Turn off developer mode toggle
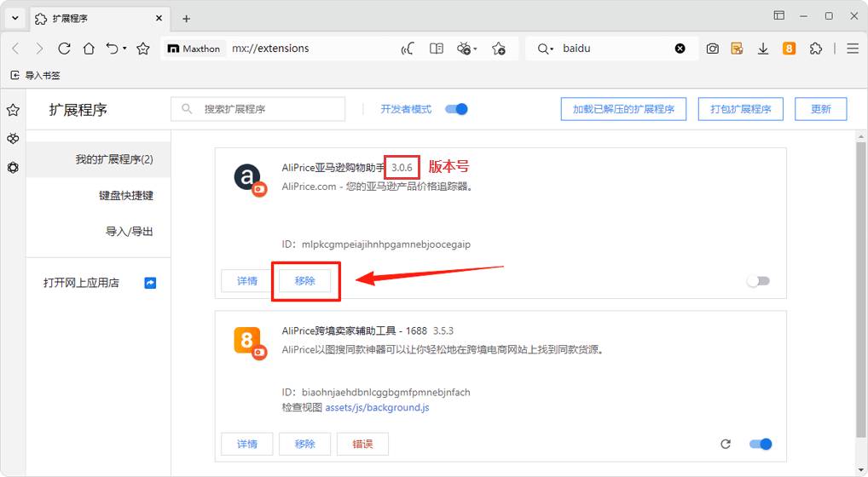The width and height of the screenshot is (868, 477). 458,109
